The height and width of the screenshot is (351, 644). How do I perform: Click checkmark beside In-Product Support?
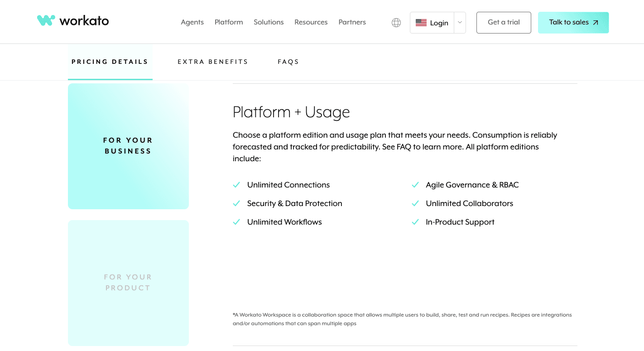(415, 222)
